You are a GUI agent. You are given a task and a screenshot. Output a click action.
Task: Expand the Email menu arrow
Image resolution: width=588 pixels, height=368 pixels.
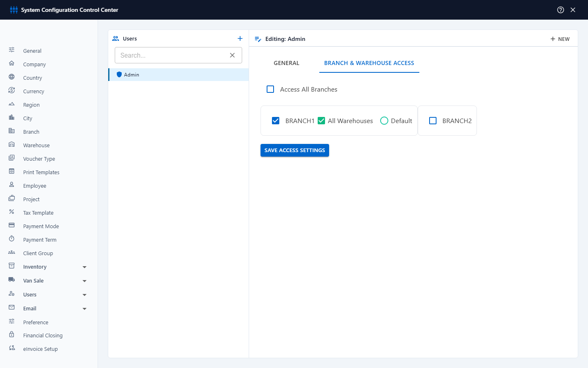85,309
